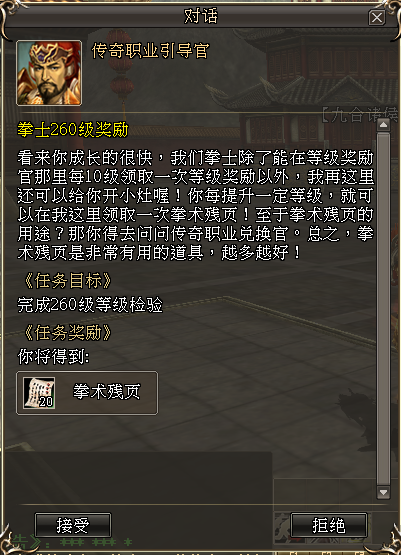Click the 传奇职业引导官 NPC portrait
401x555 pixels.
coord(49,73)
